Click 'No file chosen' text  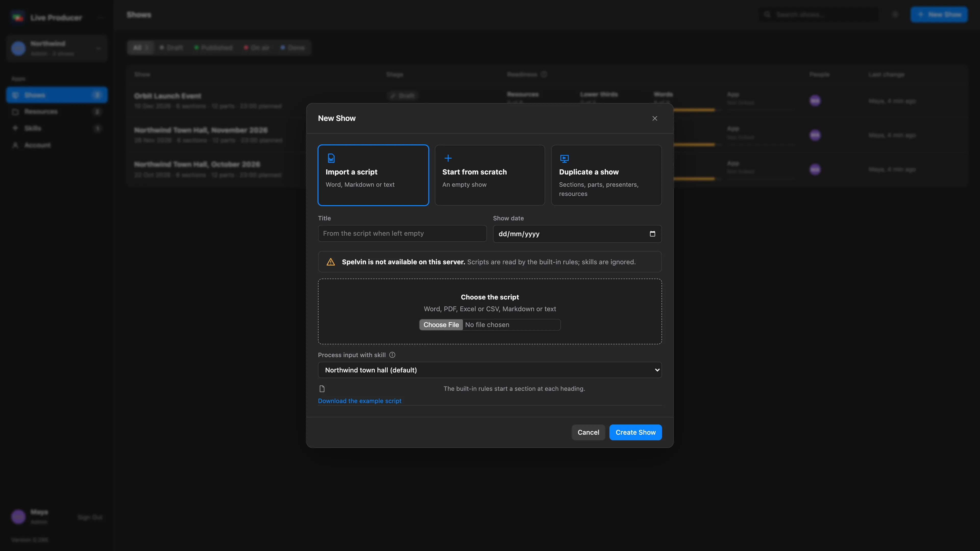487,325
